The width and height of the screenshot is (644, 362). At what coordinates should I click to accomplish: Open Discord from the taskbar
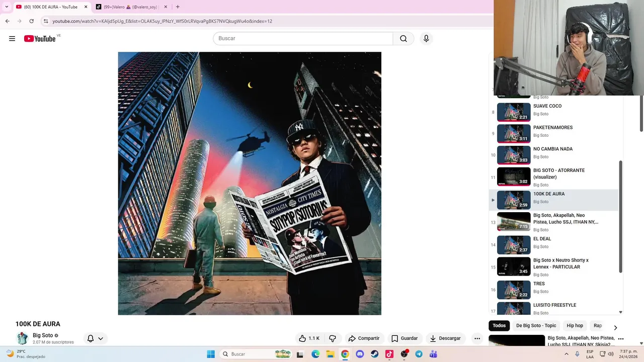coord(360,354)
